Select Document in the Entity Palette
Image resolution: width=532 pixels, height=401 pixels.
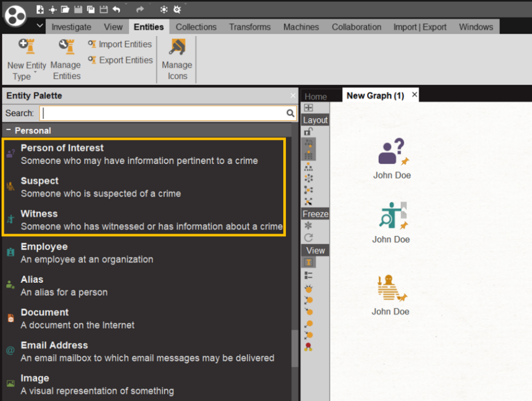pos(147,318)
